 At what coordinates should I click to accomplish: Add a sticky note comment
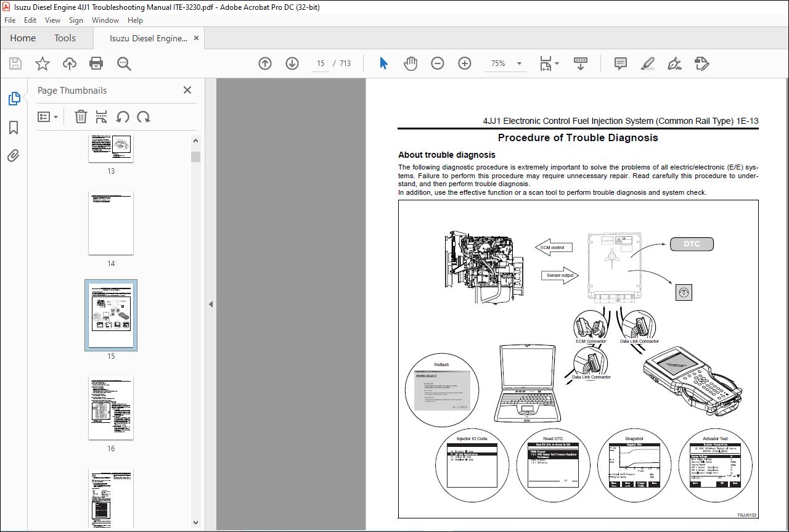621,63
